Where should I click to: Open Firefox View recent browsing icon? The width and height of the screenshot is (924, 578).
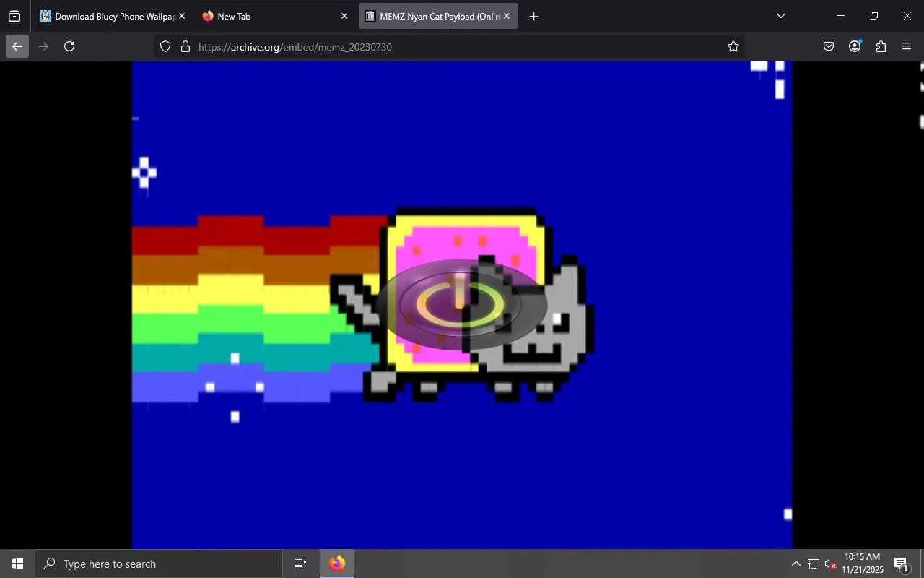coord(14,16)
